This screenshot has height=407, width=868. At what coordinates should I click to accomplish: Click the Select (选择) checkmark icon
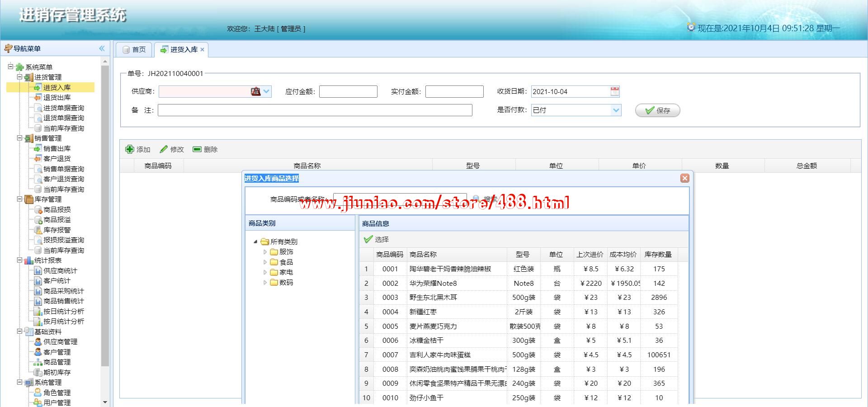pos(368,239)
